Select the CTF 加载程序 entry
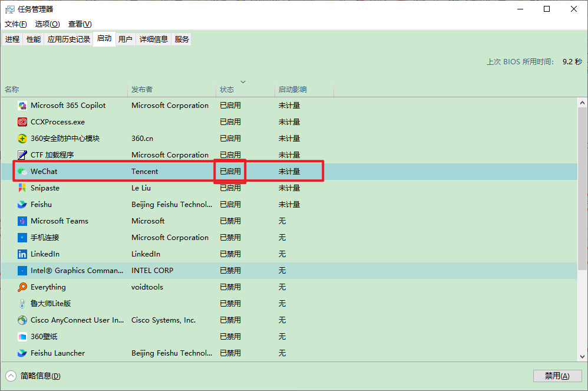 click(x=52, y=155)
